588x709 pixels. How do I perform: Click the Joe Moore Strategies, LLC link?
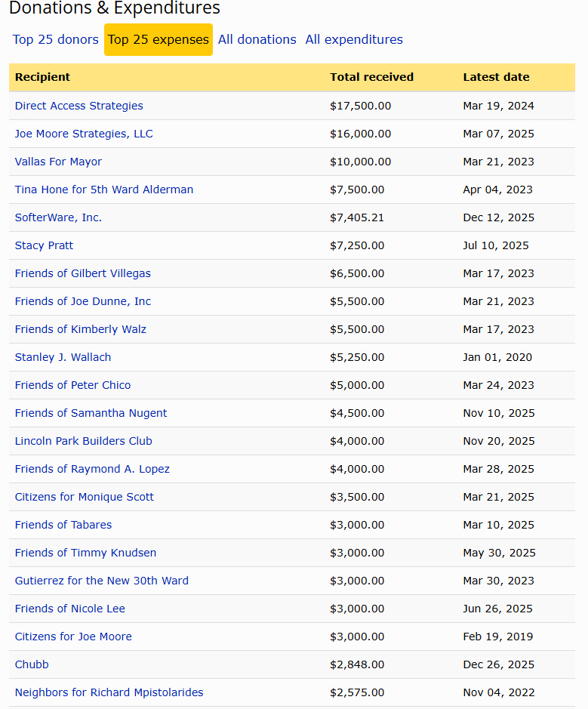(84, 134)
